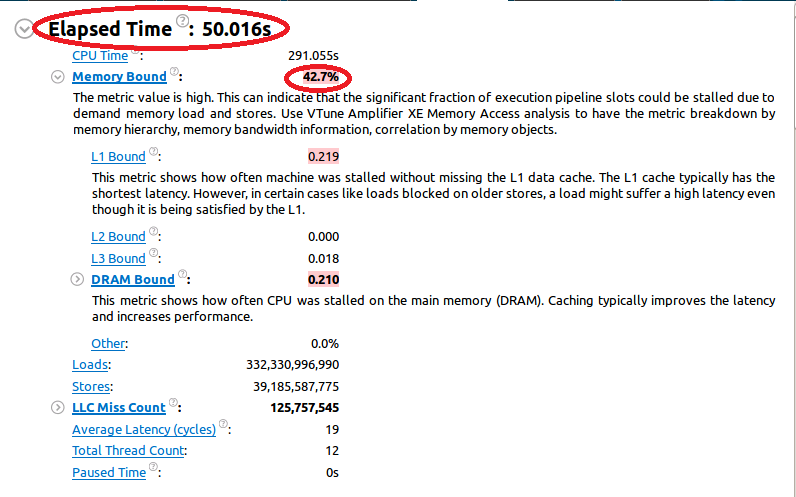The image size is (796, 497).
Task: Open the Stores metric link
Action: click(x=91, y=386)
